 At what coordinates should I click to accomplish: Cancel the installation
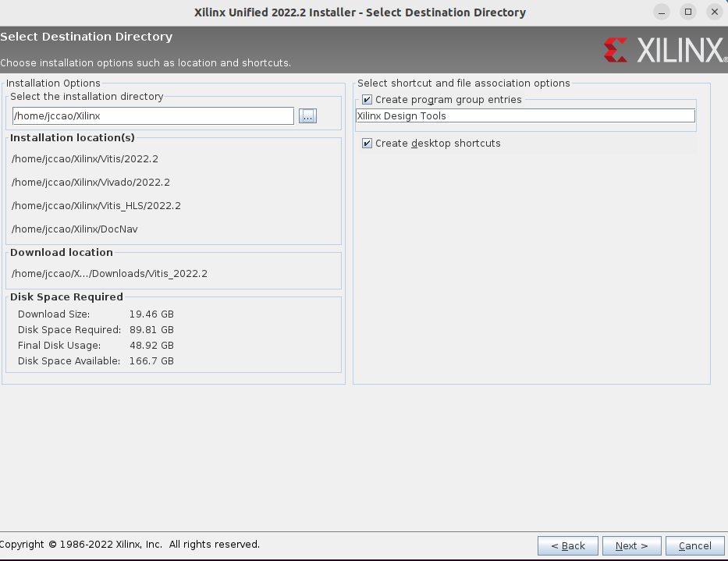(694, 545)
